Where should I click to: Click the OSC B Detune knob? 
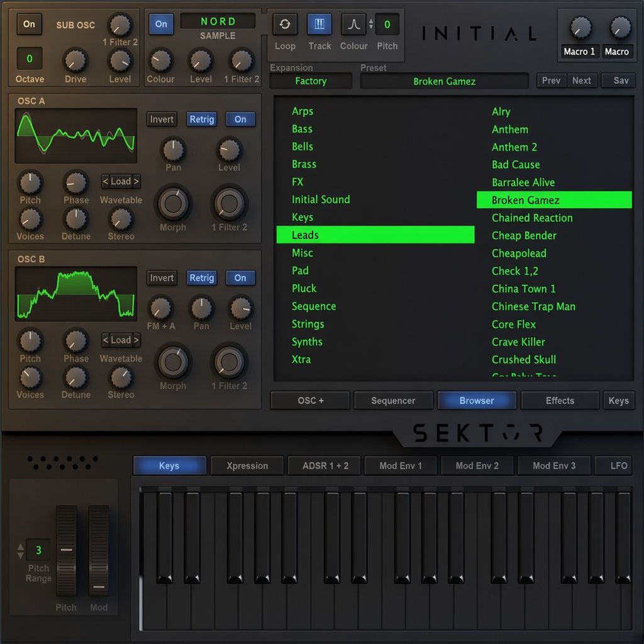click(76, 378)
